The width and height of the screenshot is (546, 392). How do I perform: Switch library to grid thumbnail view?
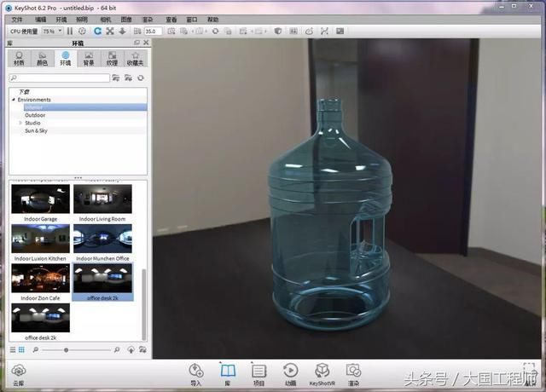point(21,349)
